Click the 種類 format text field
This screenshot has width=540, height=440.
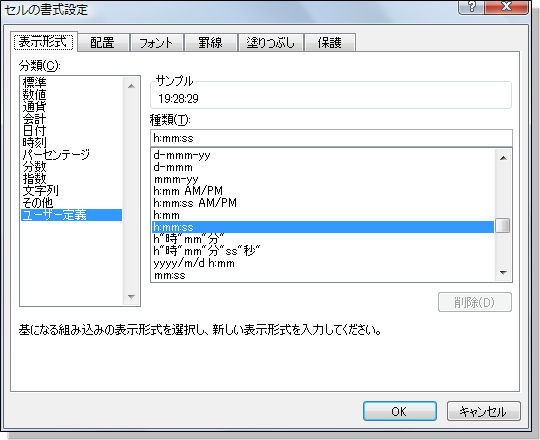coord(331,138)
